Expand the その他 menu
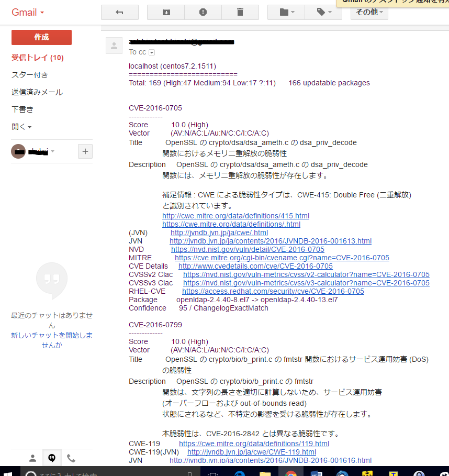 coord(369,12)
